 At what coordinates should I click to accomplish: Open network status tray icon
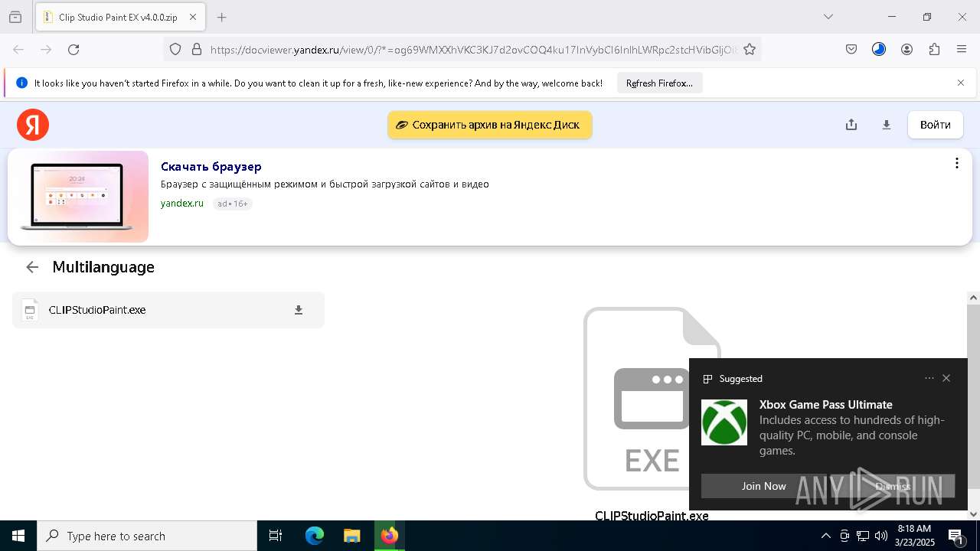(863, 536)
